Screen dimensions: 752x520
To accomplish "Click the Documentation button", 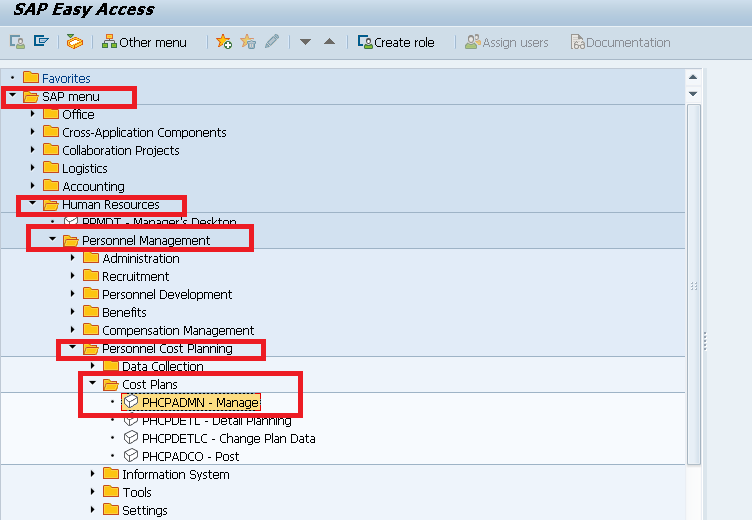I will 620,42.
